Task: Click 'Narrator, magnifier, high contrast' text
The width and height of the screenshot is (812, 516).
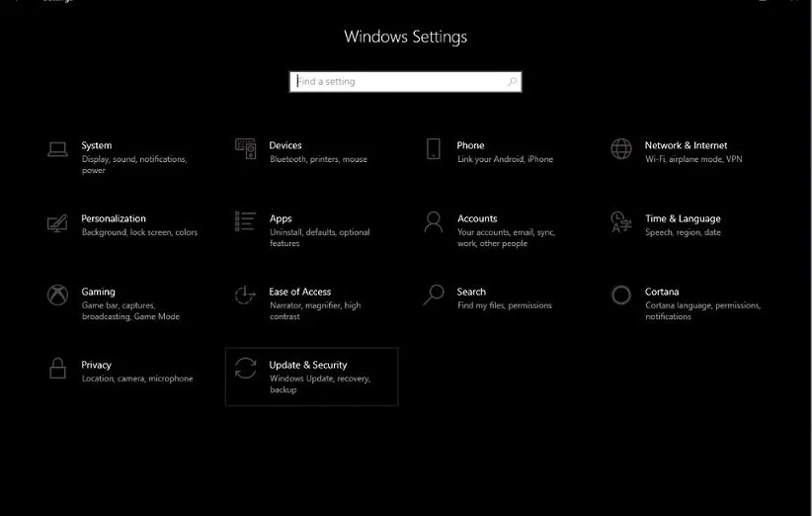Action: (315, 310)
